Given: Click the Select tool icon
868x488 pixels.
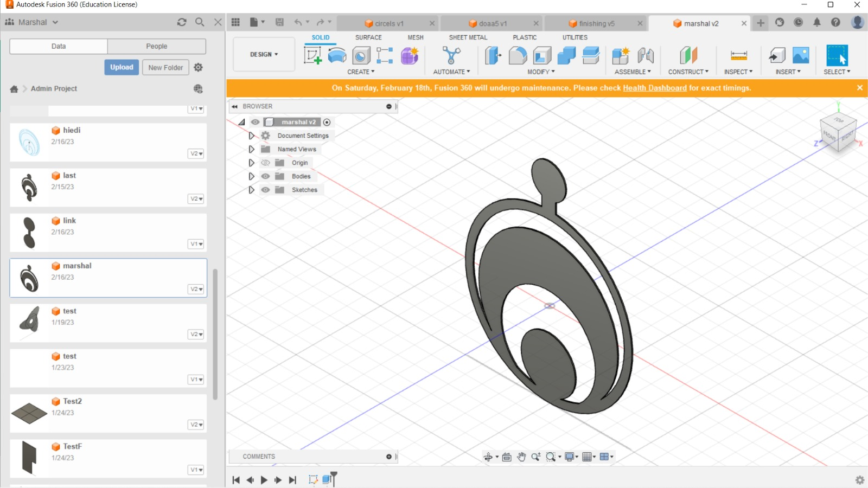Looking at the screenshot, I should pyautogui.click(x=837, y=55).
